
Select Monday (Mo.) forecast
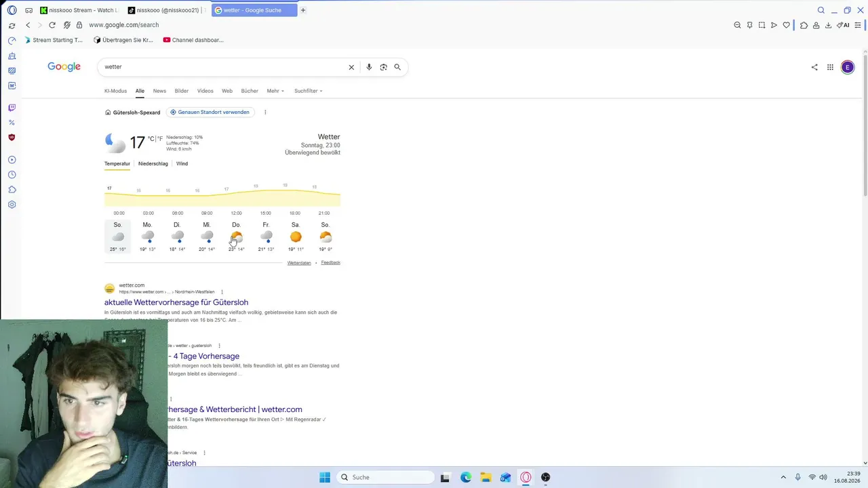148,237
